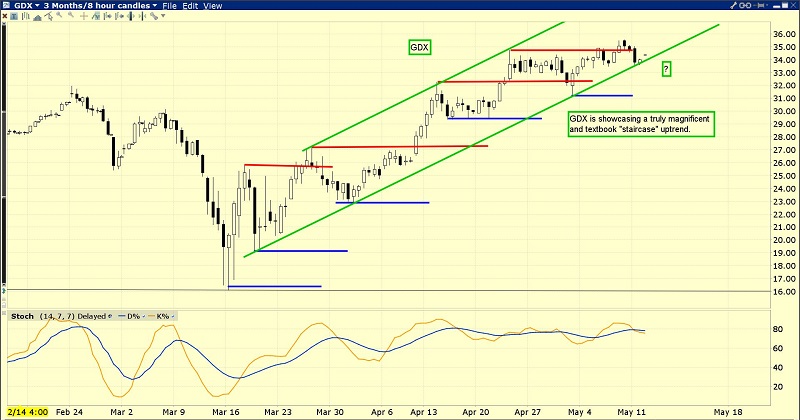Click the pin window icon in title bar
Image resolution: width=800 pixels, height=420 pixels.
tap(759, 6)
